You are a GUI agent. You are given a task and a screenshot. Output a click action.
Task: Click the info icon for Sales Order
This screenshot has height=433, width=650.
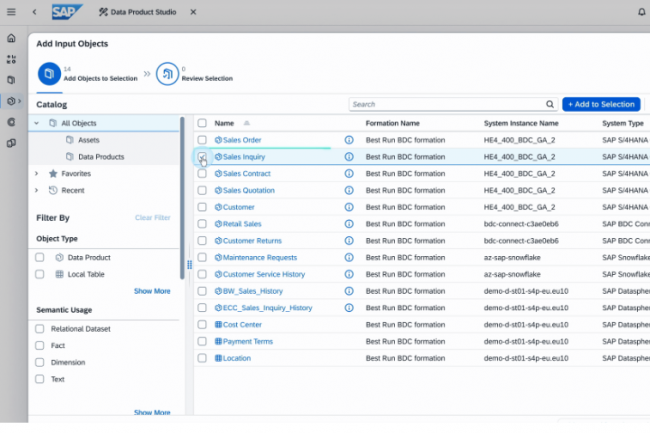[x=349, y=140]
